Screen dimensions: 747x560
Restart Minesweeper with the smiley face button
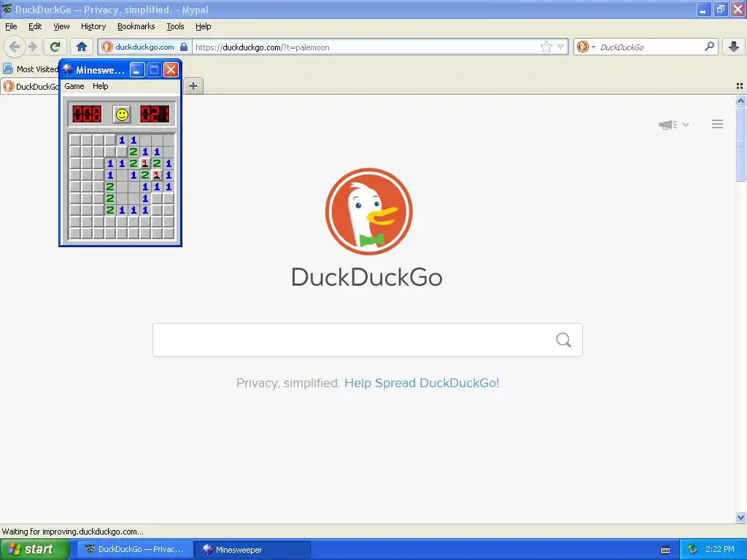pos(122,114)
